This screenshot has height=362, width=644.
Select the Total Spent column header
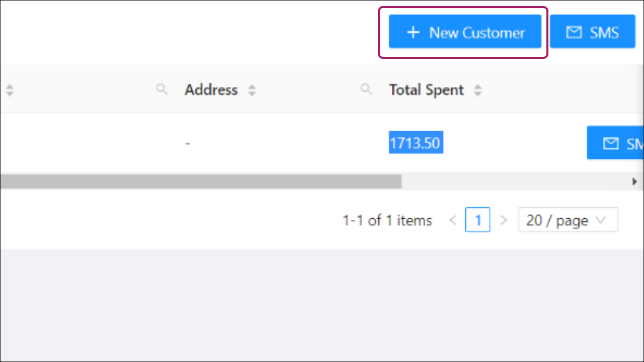(427, 90)
